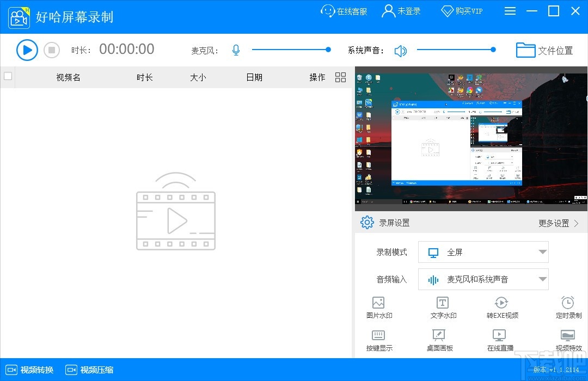Click the 视频转换 tool at bottom

(30, 370)
